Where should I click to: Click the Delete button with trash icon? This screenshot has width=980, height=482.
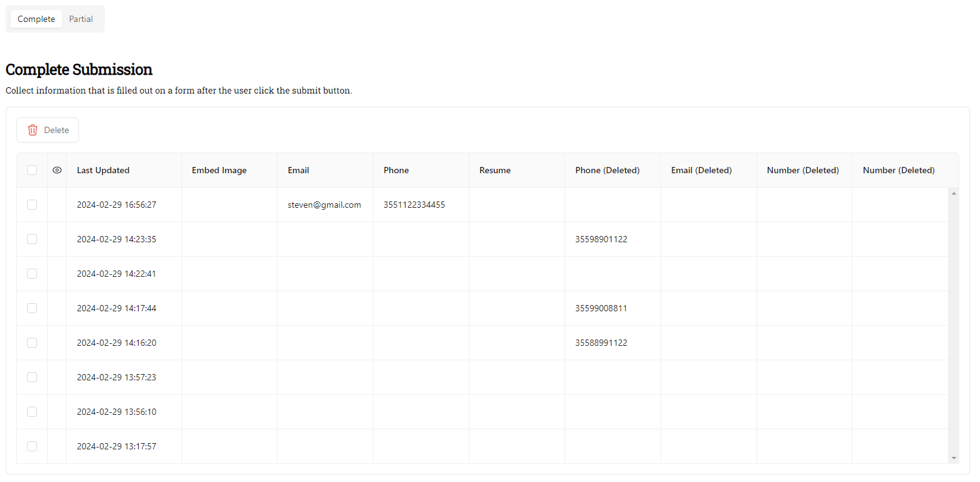tap(48, 130)
